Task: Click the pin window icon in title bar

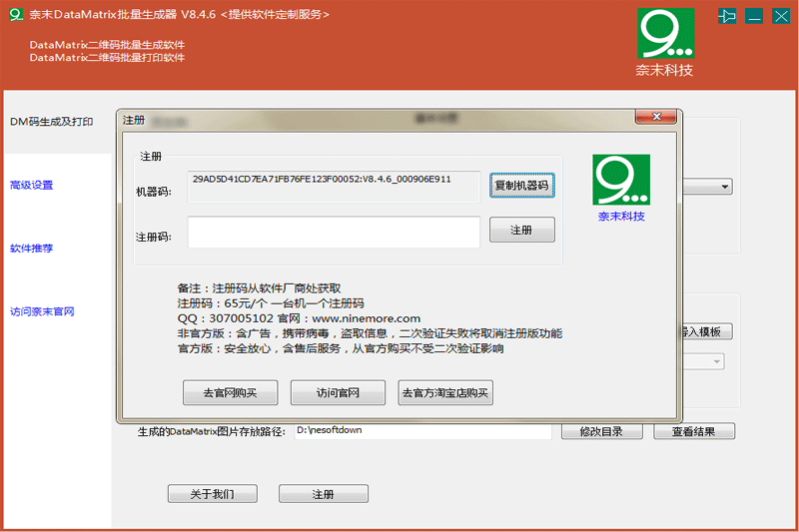Action: [x=727, y=16]
